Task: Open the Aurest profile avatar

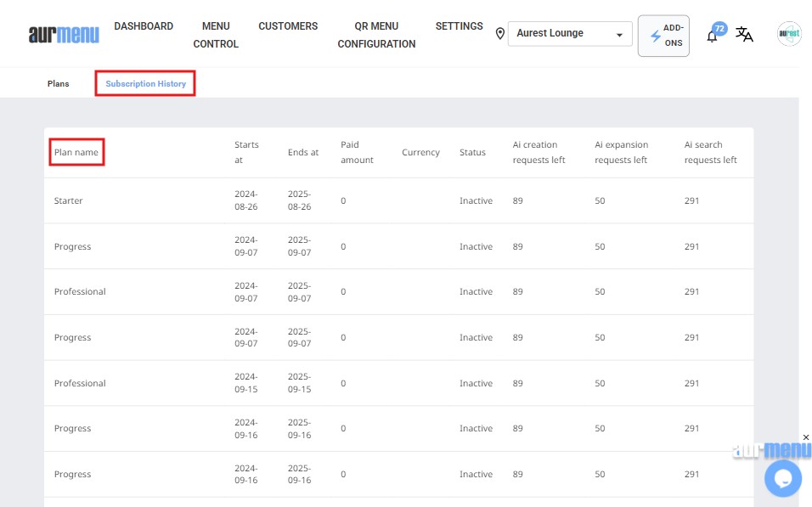Action: click(789, 34)
